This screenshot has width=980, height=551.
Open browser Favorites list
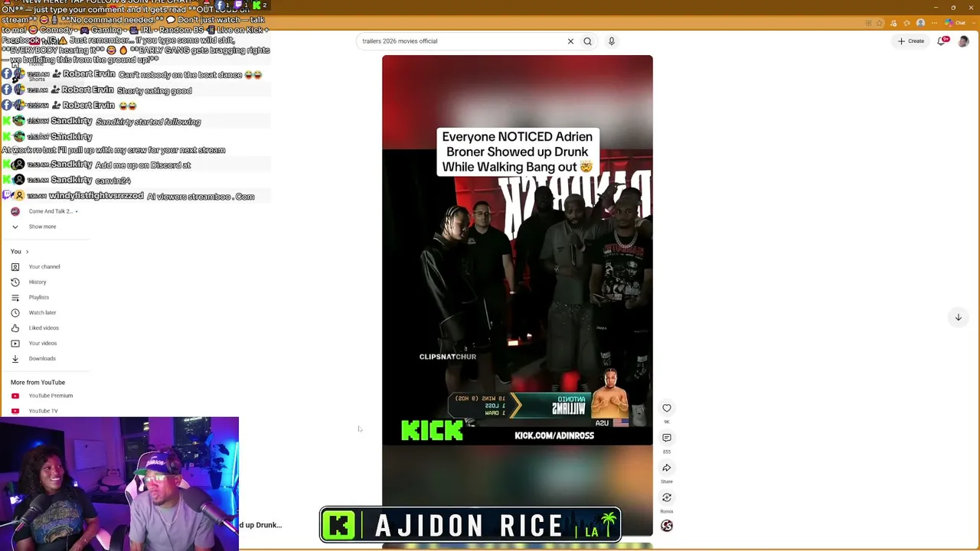coord(906,23)
